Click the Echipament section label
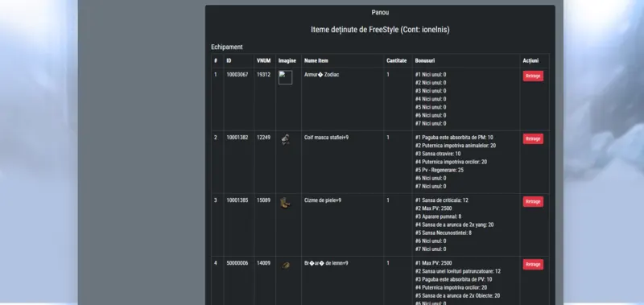The height and width of the screenshot is (305, 644). [227, 47]
